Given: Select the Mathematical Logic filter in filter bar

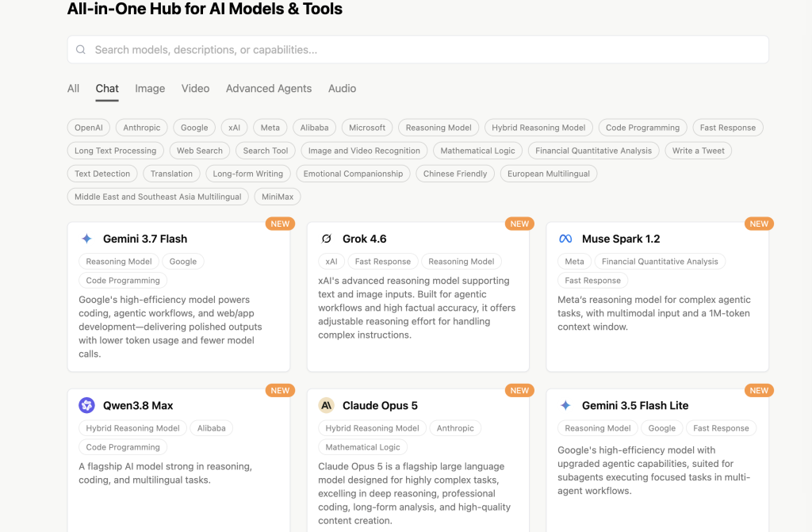Looking at the screenshot, I should [x=477, y=151].
